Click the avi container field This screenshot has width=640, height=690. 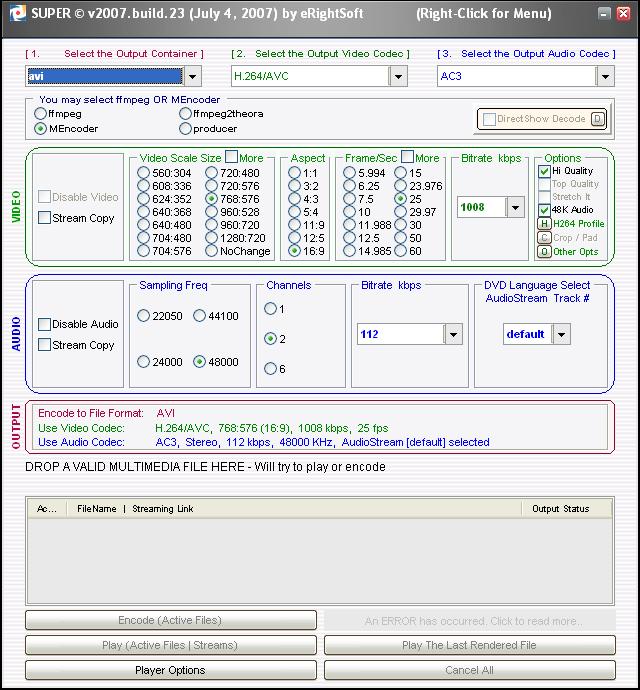point(105,77)
